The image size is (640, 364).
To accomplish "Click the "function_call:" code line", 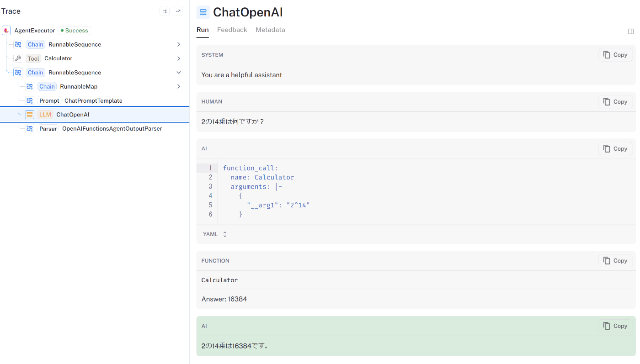I will pyautogui.click(x=251, y=168).
